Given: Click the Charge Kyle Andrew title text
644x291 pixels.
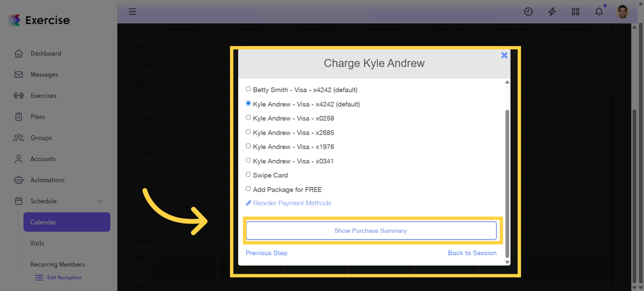Looking at the screenshot, I should click(374, 63).
